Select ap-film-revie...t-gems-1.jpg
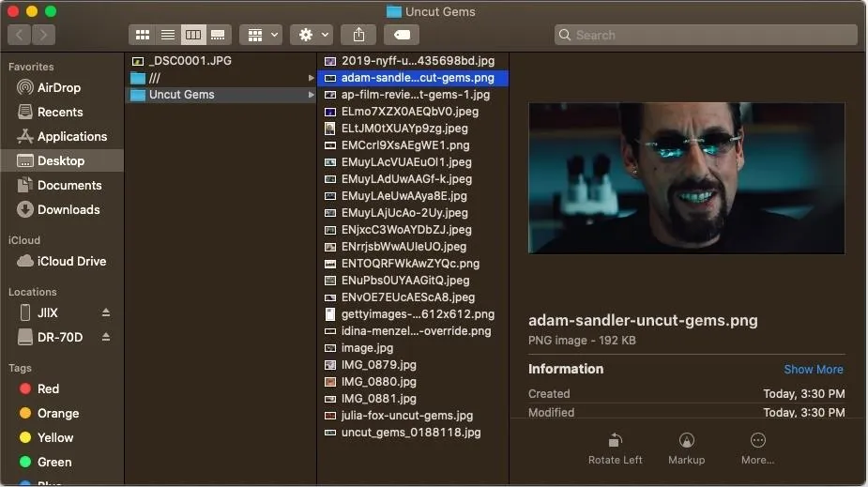868x487 pixels. 414,95
